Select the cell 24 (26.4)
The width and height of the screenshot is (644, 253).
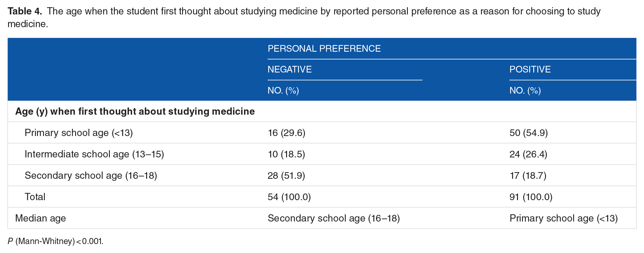528,154
